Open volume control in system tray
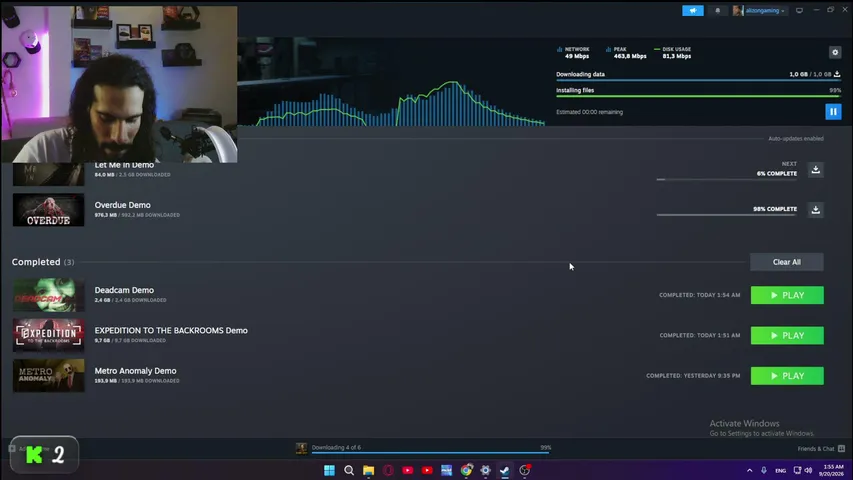 point(808,470)
